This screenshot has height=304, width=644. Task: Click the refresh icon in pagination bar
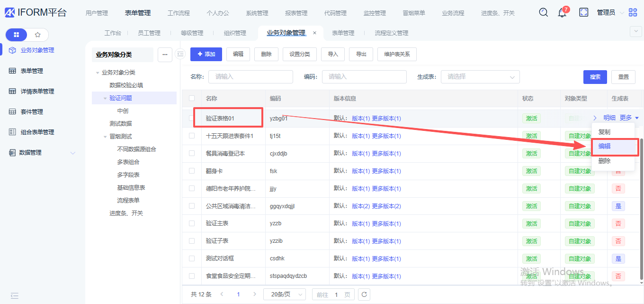364,295
